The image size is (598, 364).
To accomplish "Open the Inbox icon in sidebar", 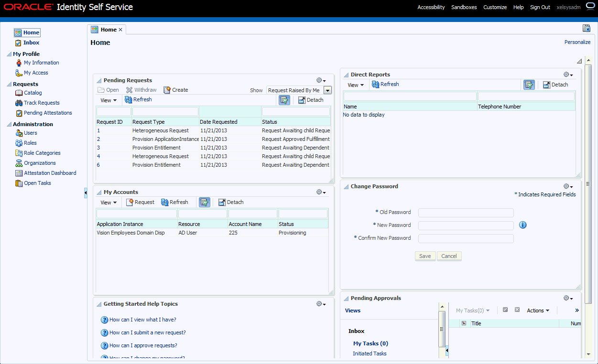I will pyautogui.click(x=18, y=43).
